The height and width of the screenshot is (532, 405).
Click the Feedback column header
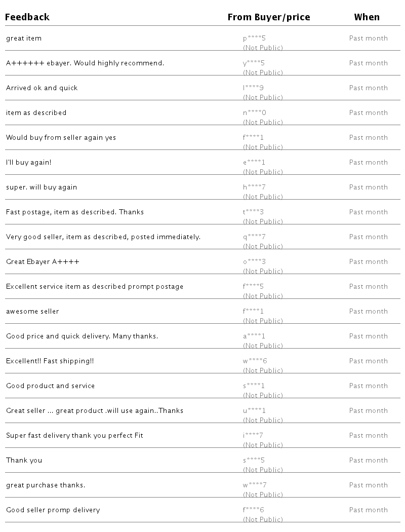(27, 17)
